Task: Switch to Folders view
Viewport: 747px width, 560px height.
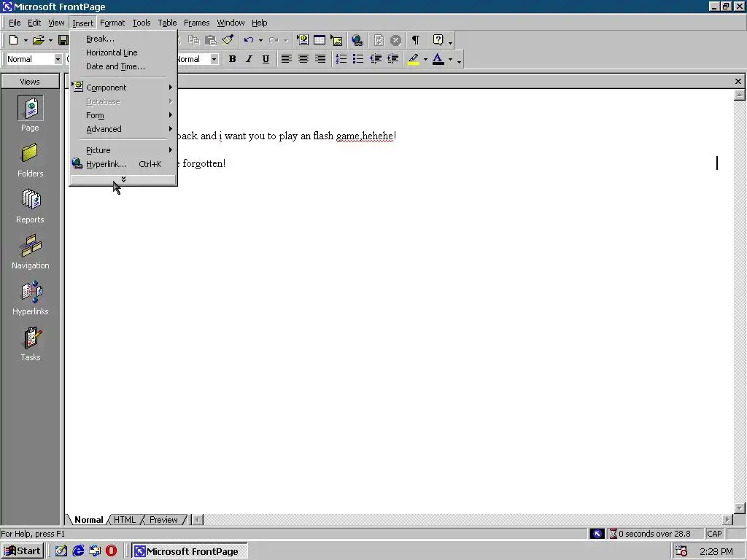Action: (30, 160)
